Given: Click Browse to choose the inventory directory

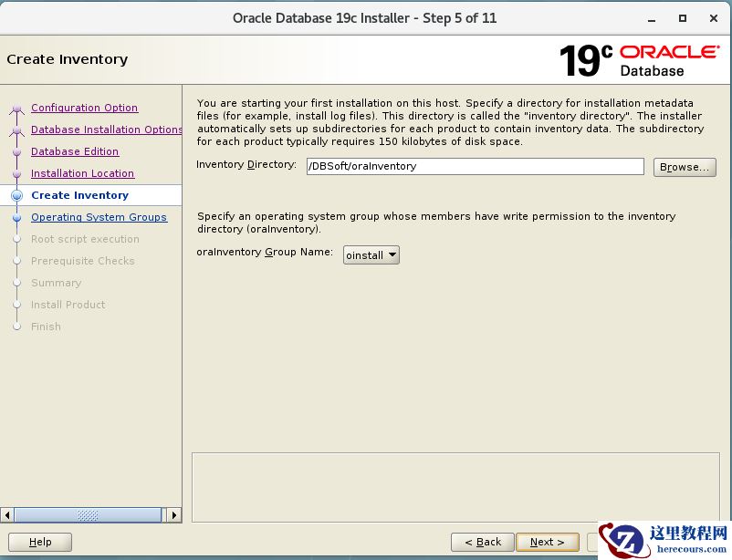Looking at the screenshot, I should coord(685,167).
